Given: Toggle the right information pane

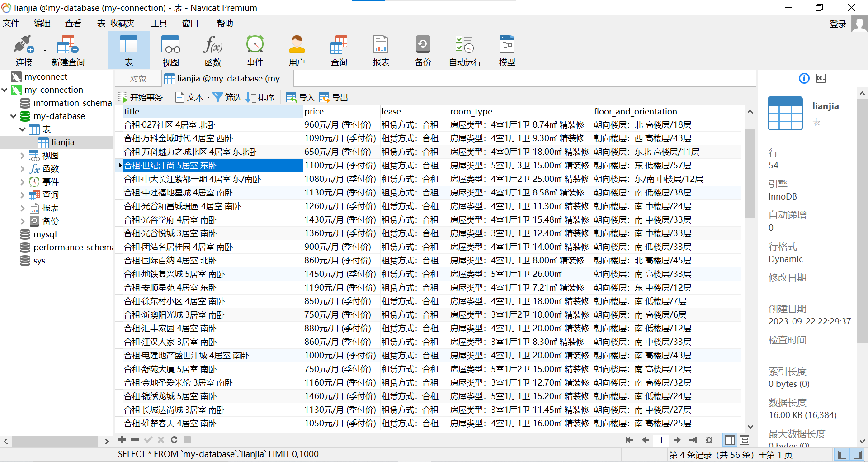Looking at the screenshot, I should click(857, 454).
